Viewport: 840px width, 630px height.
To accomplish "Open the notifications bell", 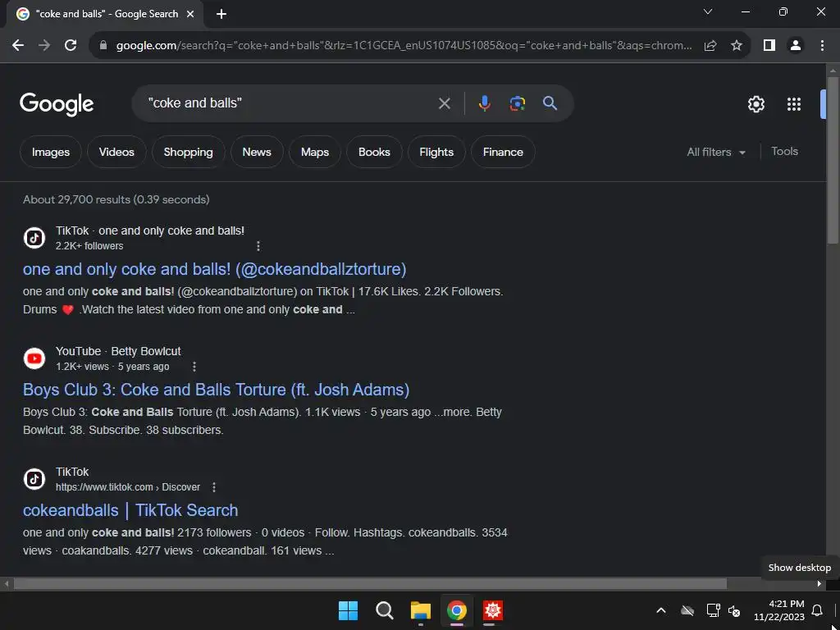I will [817, 610].
